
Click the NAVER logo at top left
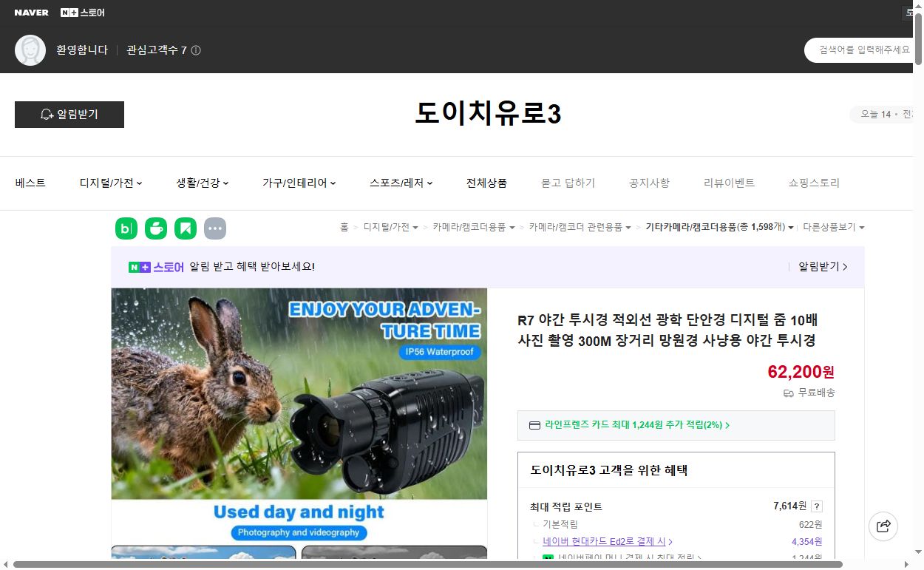30,12
